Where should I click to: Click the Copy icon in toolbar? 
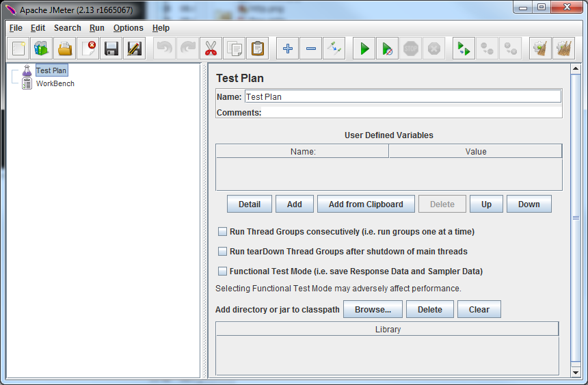pos(235,49)
